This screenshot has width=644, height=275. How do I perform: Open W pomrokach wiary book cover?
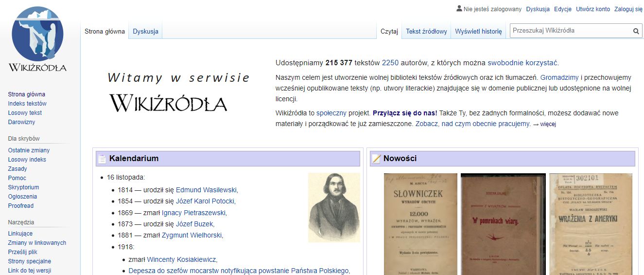click(503, 224)
